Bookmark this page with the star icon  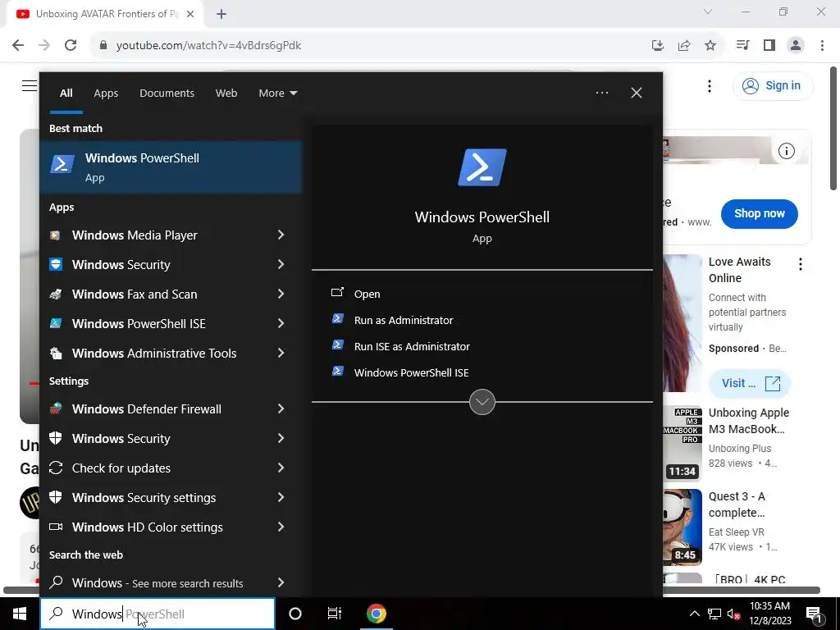pos(710,46)
